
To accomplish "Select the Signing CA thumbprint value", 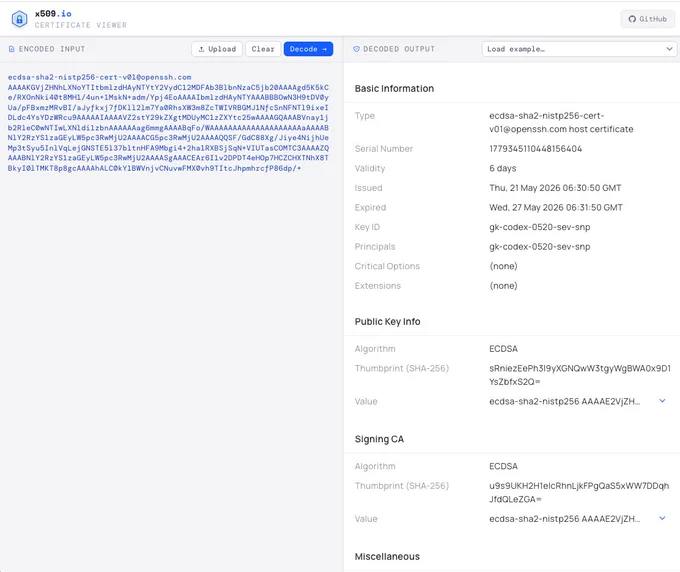I will pyautogui.click(x=579, y=493).
